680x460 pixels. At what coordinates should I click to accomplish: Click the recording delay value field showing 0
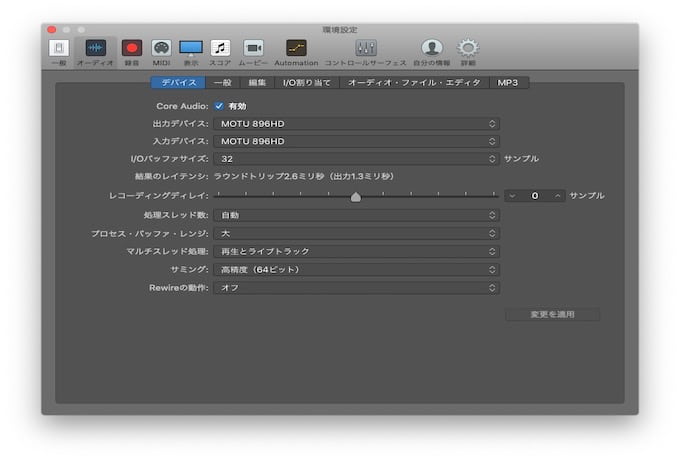tap(535, 196)
